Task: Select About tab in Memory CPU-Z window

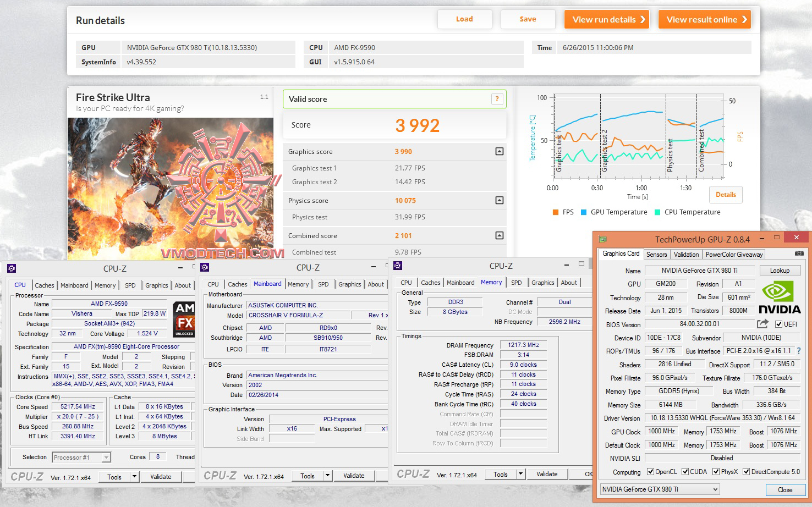Action: 569,283
